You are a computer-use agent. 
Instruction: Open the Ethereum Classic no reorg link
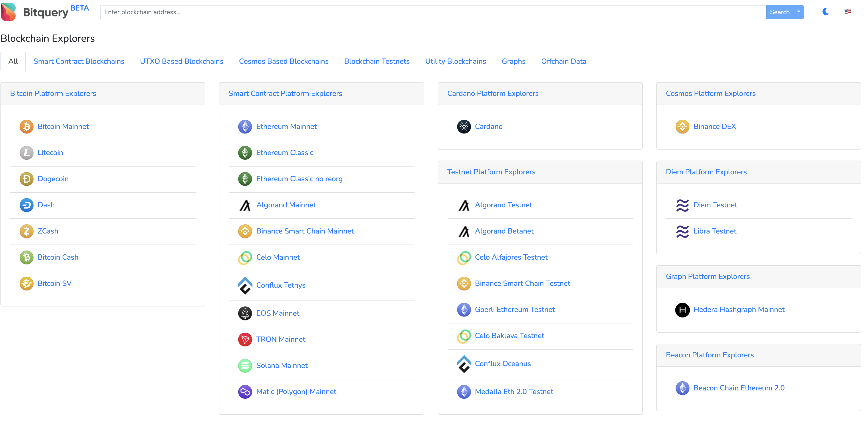tap(299, 179)
